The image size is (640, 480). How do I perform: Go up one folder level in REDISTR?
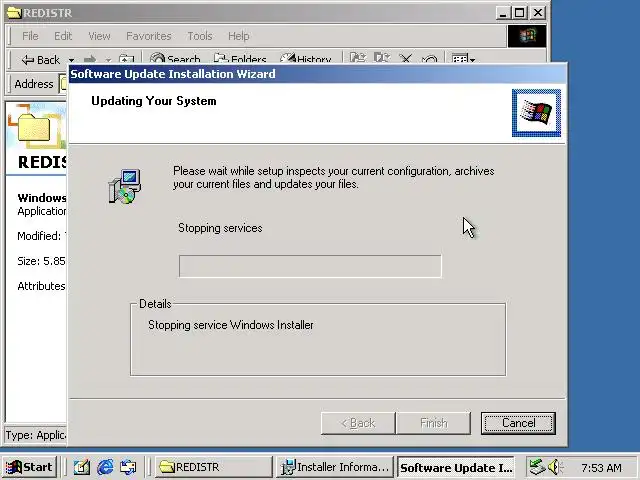(x=126, y=60)
